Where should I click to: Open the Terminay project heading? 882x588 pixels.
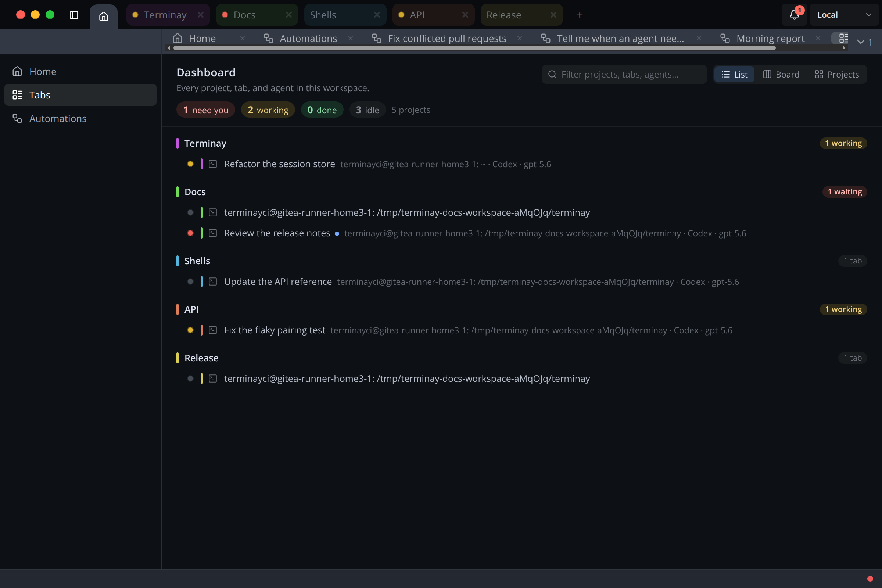[x=205, y=143]
